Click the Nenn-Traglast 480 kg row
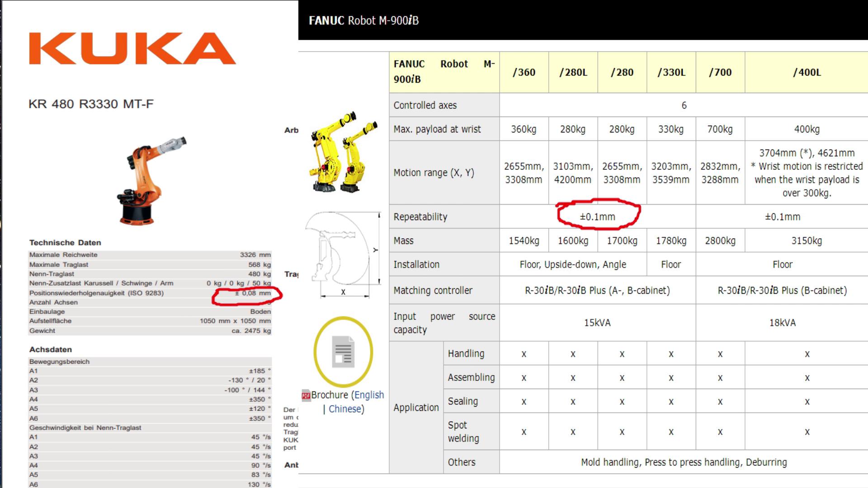 point(150,274)
